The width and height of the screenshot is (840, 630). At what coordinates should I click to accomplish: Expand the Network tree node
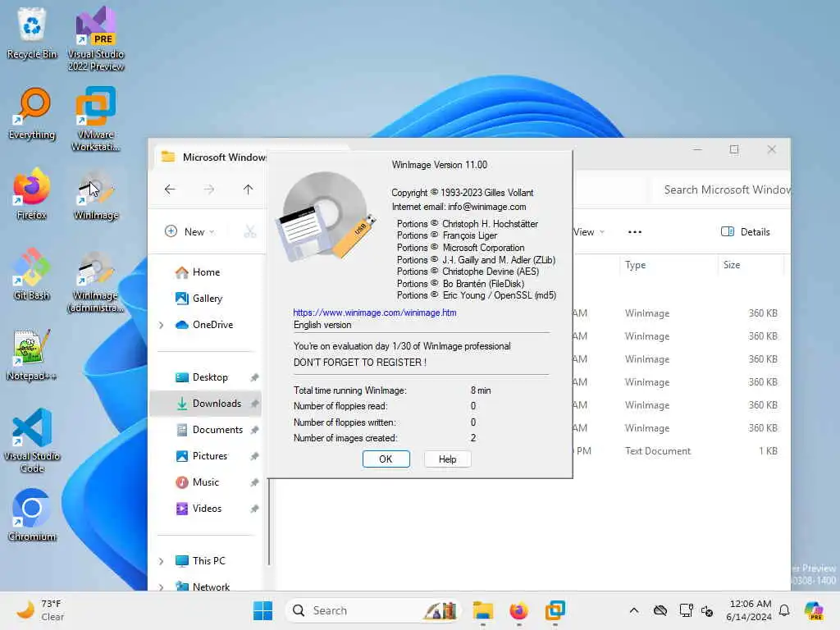(162, 587)
